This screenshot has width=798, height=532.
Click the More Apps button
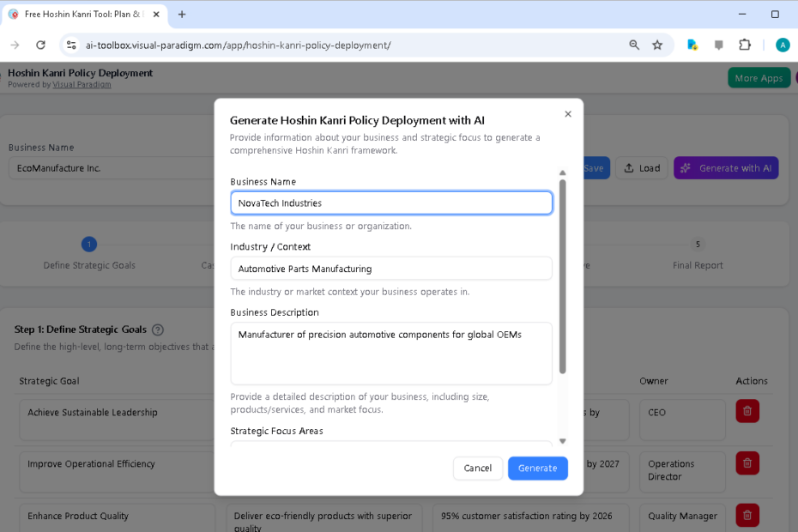pyautogui.click(x=759, y=77)
